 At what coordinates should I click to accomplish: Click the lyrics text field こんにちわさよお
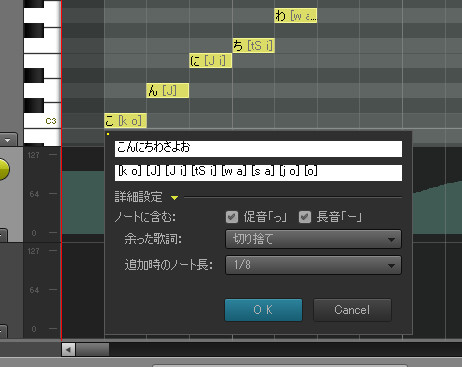pyautogui.click(x=258, y=149)
